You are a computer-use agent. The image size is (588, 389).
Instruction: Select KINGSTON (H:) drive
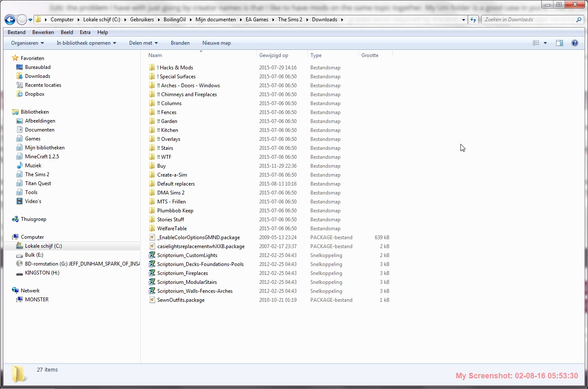pos(42,273)
